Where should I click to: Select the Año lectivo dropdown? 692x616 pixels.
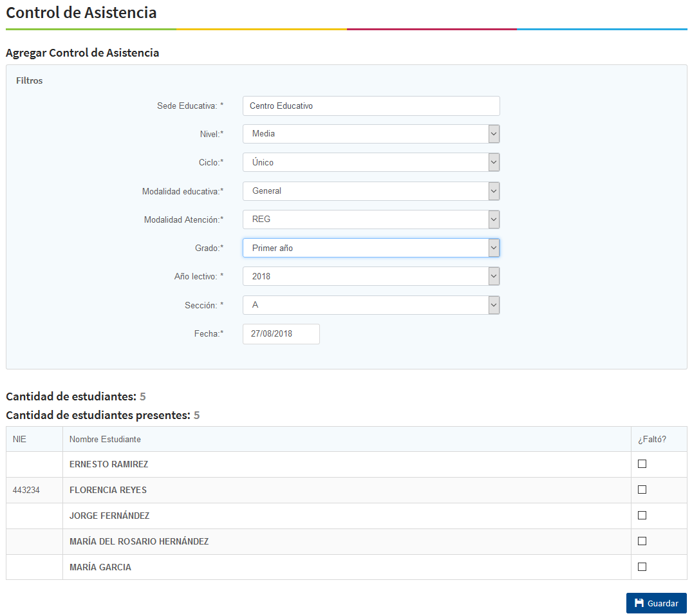coord(371,276)
